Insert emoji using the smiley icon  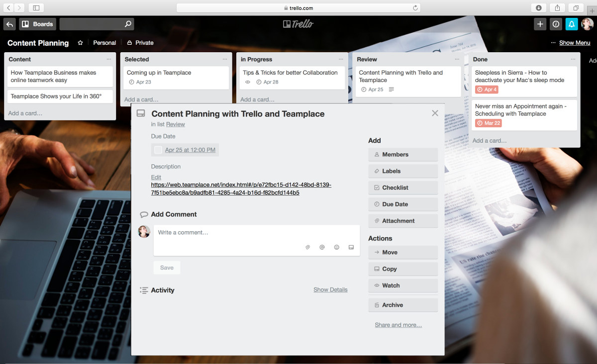[336, 247]
